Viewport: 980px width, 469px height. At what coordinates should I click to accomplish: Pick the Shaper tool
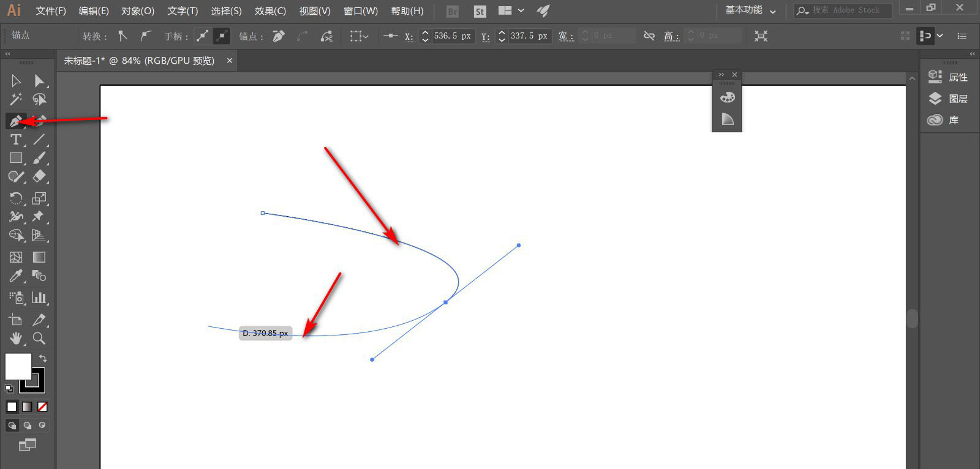[16, 177]
